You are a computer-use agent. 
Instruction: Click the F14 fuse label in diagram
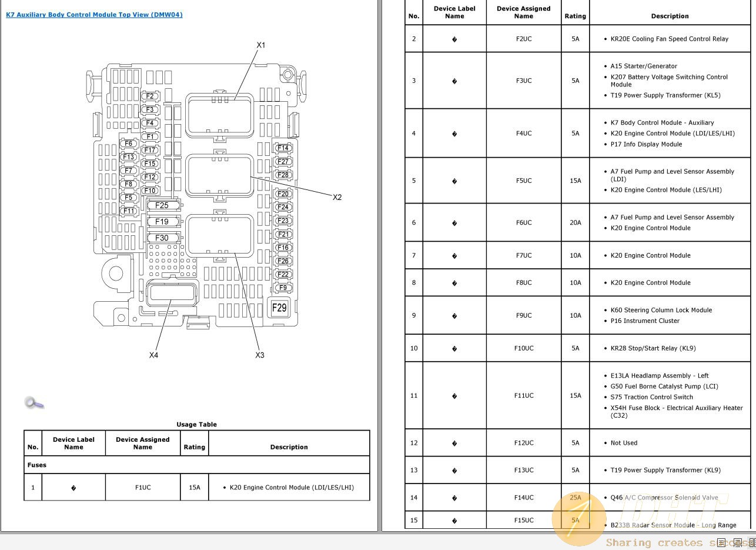(x=283, y=148)
